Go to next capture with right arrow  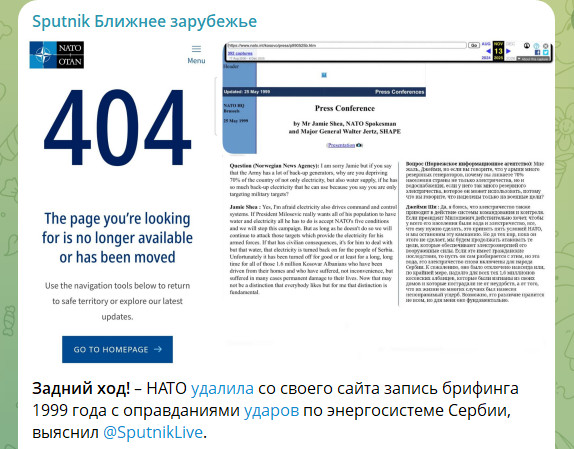[508, 51]
